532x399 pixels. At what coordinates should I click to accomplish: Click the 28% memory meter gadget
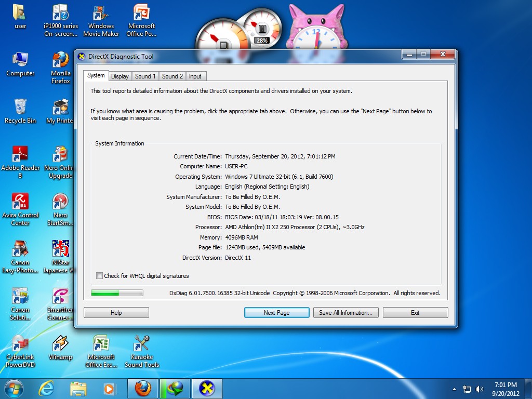[x=262, y=29]
